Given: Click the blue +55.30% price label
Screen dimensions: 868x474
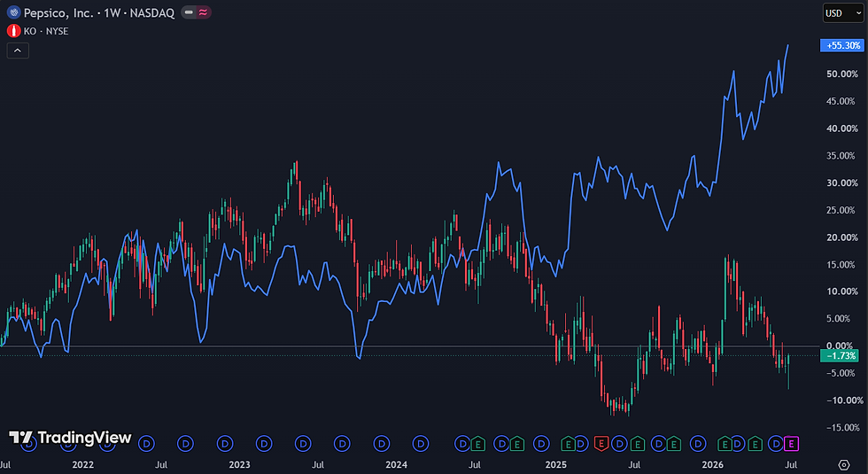Looking at the screenshot, I should (841, 45).
